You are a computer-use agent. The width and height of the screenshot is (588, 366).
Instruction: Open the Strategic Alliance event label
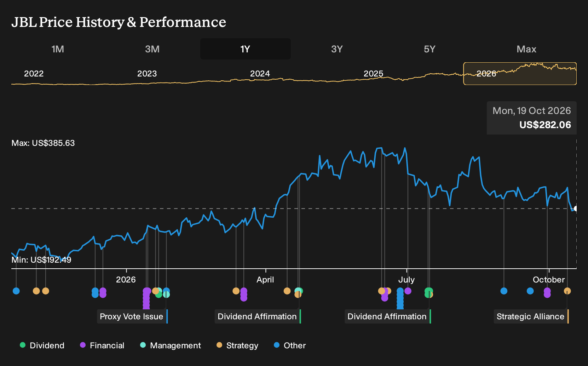(x=531, y=316)
